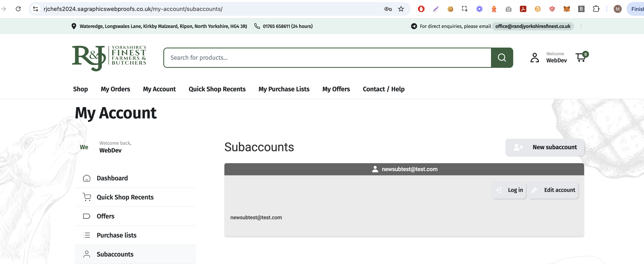Viewport: 644px width, 264px height.
Task: Log in as the newsubtest subaccount
Action: (x=509, y=190)
